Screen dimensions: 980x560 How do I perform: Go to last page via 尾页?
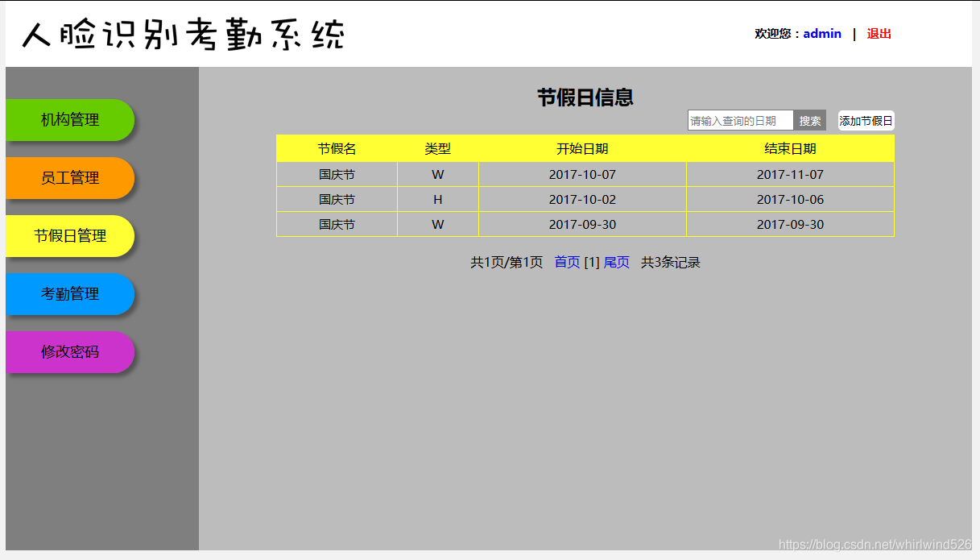tap(617, 263)
